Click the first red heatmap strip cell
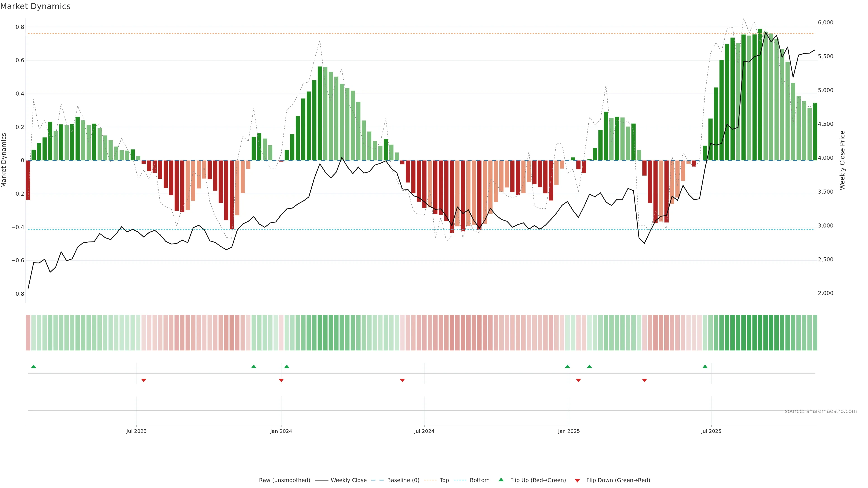 click(x=28, y=332)
